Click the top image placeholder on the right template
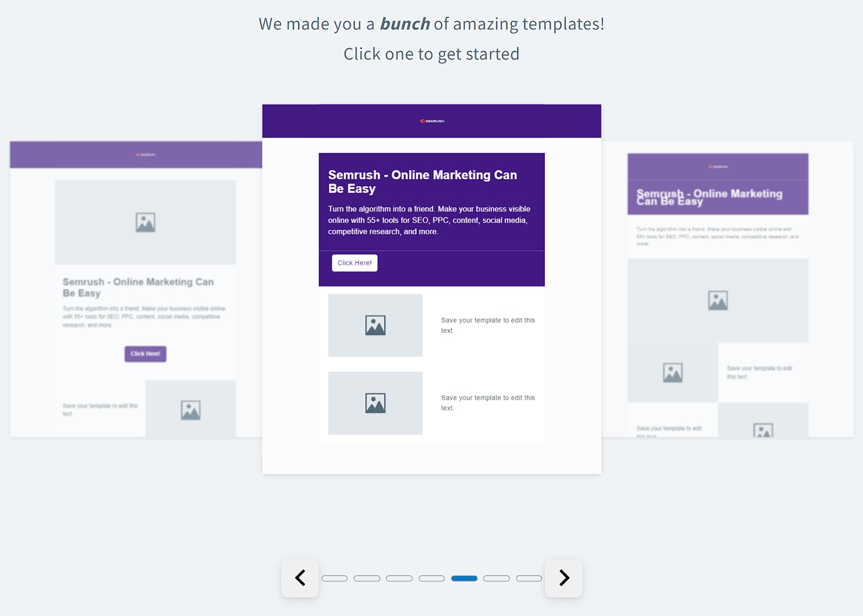 coord(717,300)
